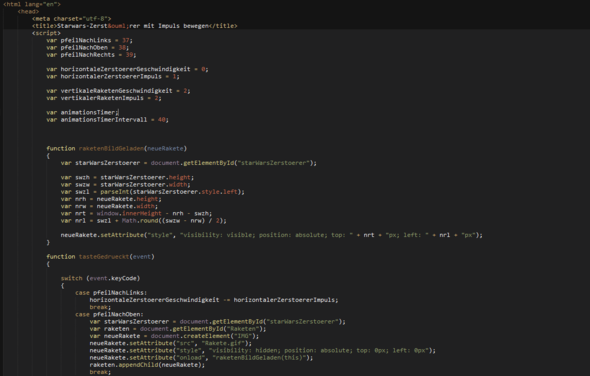Click 'var horizontalerZerstoererImpuls = 1;' line
The width and height of the screenshot is (590, 376).
[113, 76]
